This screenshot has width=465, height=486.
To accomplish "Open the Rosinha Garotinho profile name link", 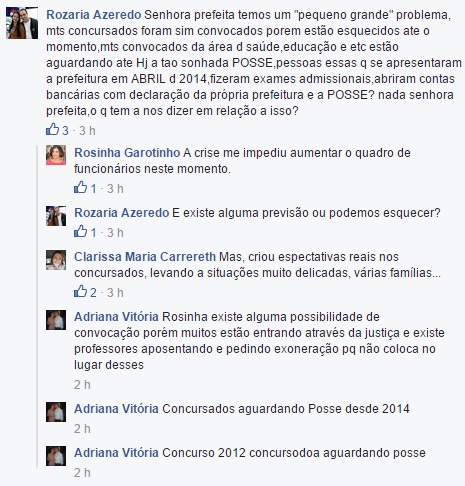I will [127, 153].
